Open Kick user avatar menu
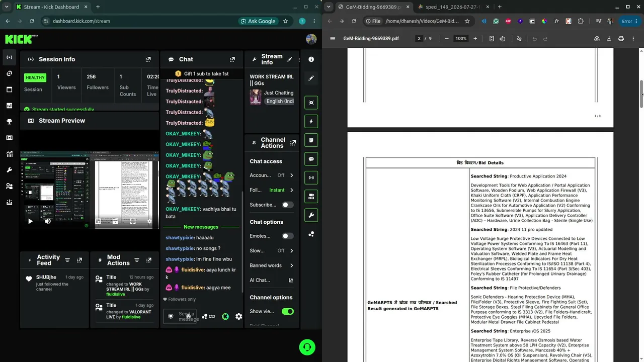644x362 pixels. click(311, 39)
